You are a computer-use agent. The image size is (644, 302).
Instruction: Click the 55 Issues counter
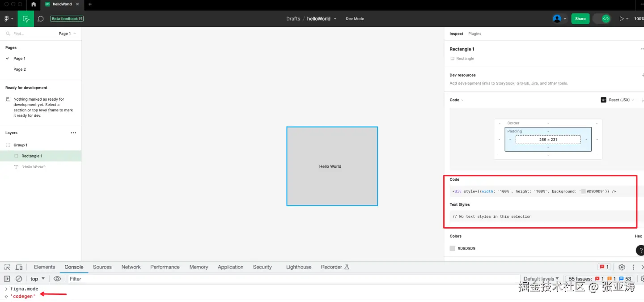coord(600,279)
